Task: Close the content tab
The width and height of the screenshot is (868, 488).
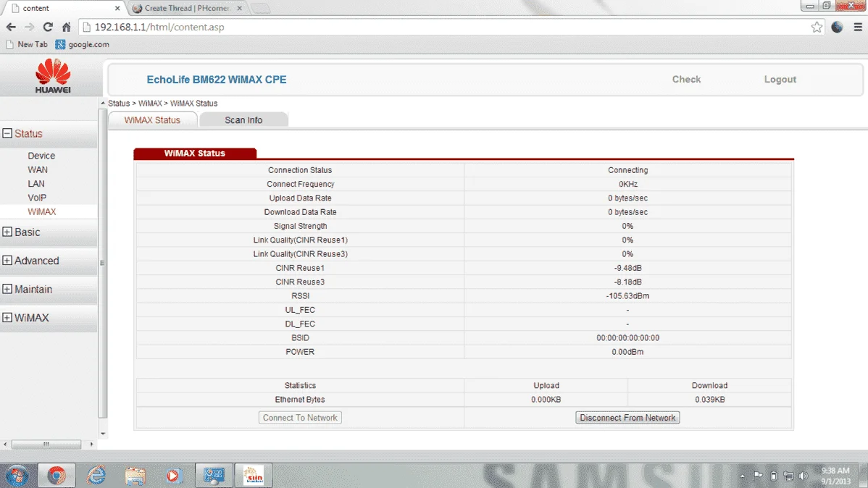Action: (117, 8)
